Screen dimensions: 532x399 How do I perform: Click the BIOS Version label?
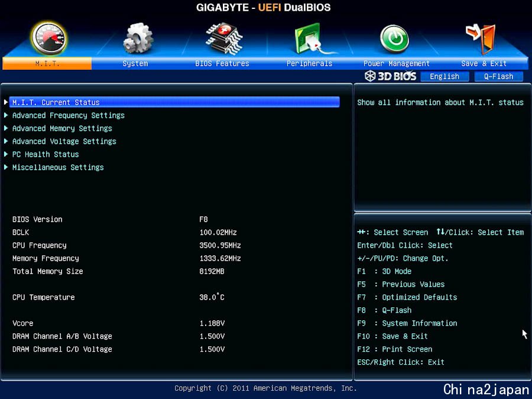click(x=37, y=219)
